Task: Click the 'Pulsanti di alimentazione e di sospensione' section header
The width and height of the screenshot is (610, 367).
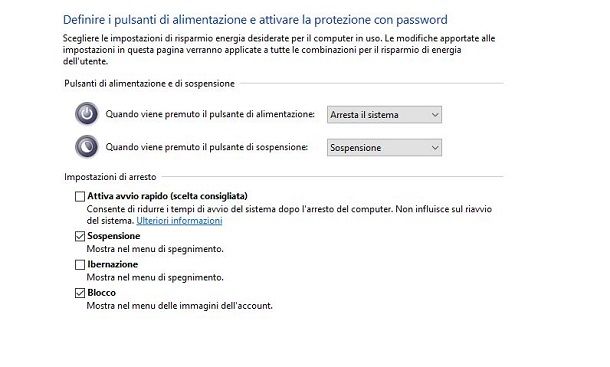Action: (149, 84)
